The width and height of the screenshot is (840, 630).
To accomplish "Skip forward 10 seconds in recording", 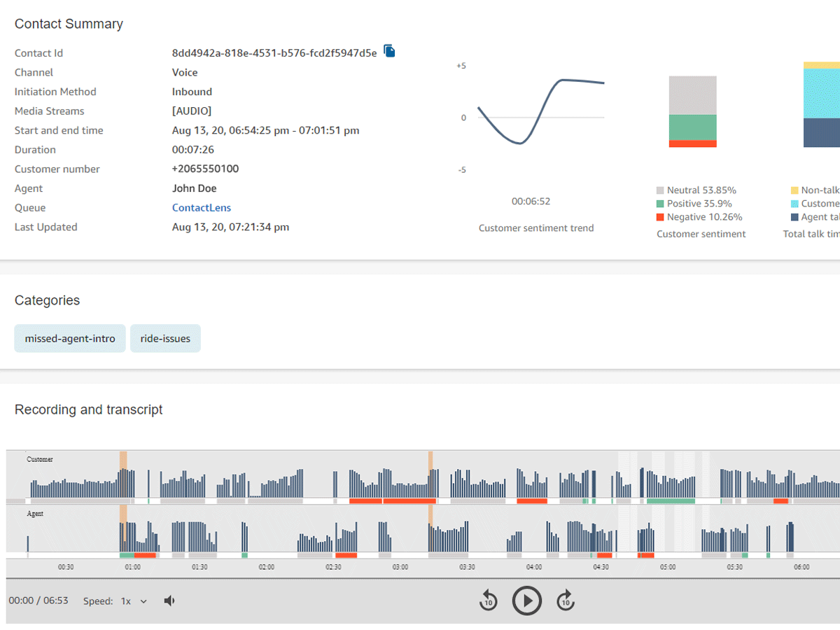I will click(x=566, y=601).
